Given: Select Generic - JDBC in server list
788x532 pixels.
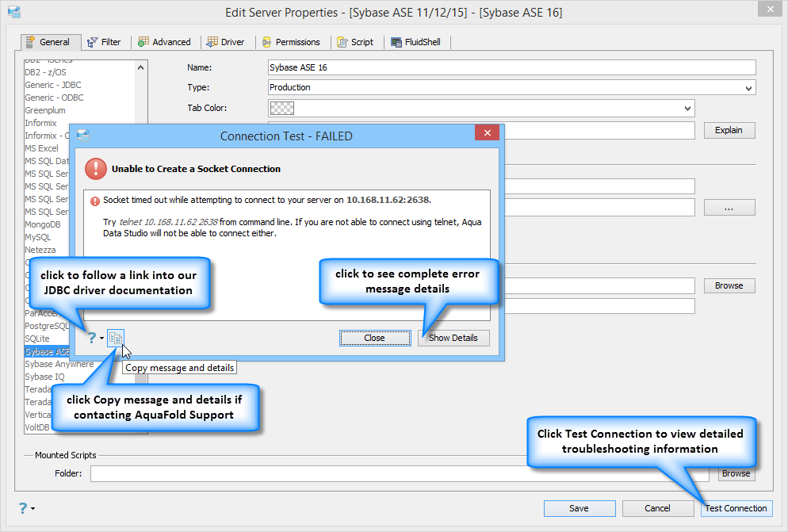Looking at the screenshot, I should pos(53,85).
